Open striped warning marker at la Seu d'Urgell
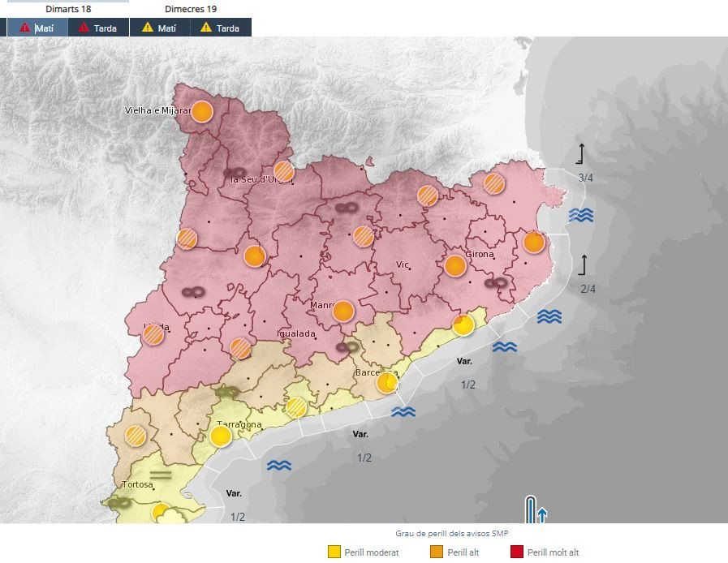 click(x=283, y=171)
